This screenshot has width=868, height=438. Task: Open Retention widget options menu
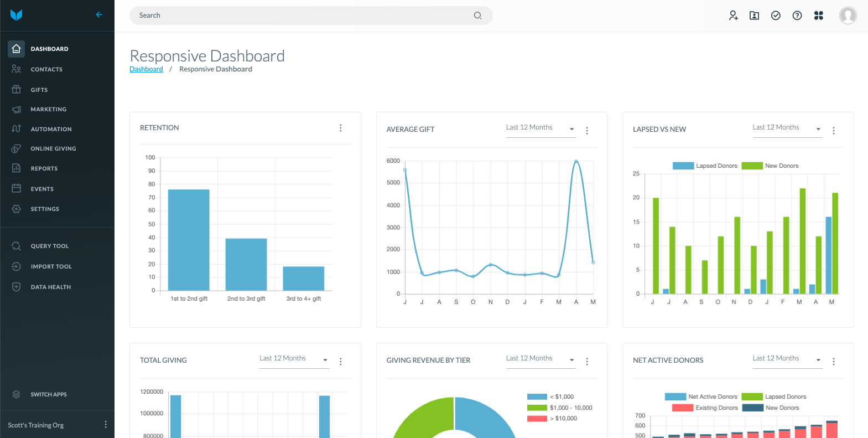[341, 128]
